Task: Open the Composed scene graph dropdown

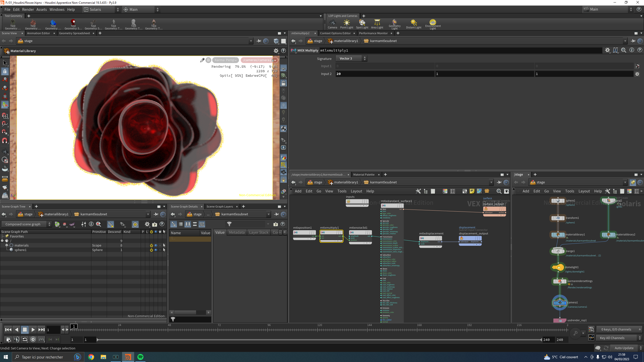Action: pyautogui.click(x=26, y=224)
